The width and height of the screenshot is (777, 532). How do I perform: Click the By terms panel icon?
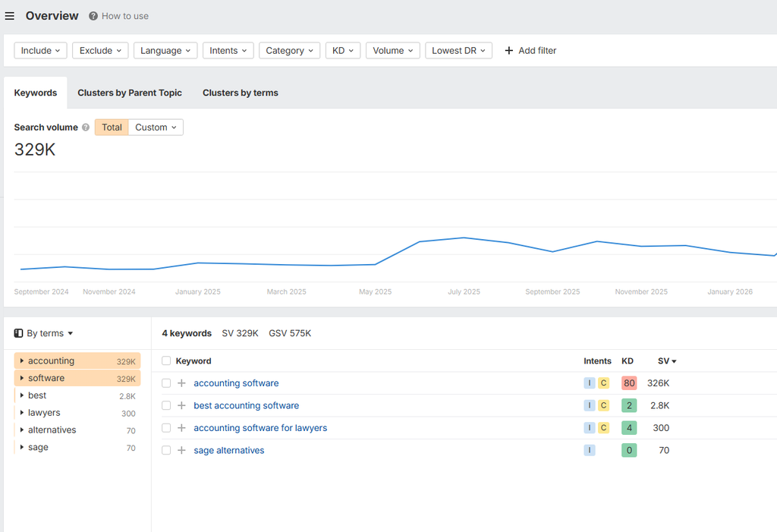18,333
